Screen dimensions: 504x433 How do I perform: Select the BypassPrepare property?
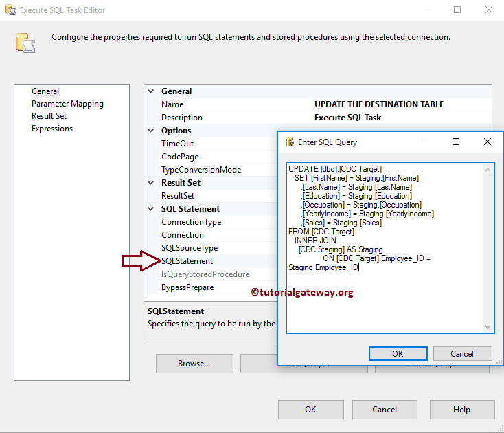218,287
